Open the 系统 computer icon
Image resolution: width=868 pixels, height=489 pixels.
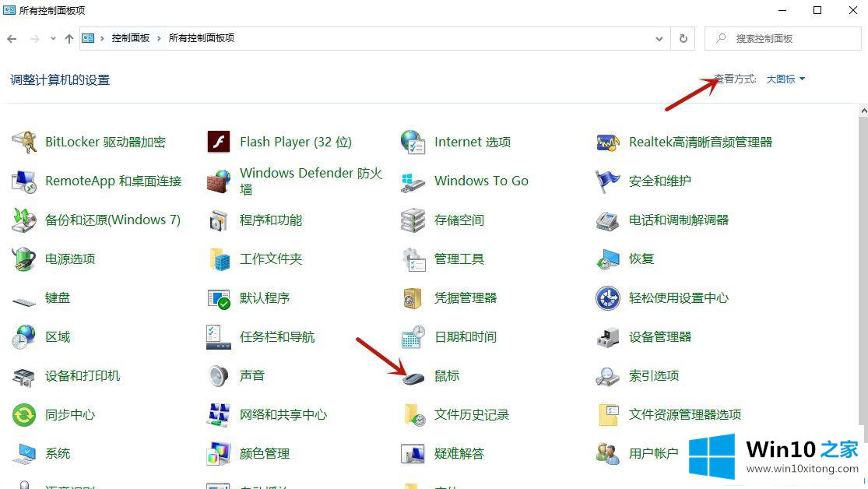24,454
